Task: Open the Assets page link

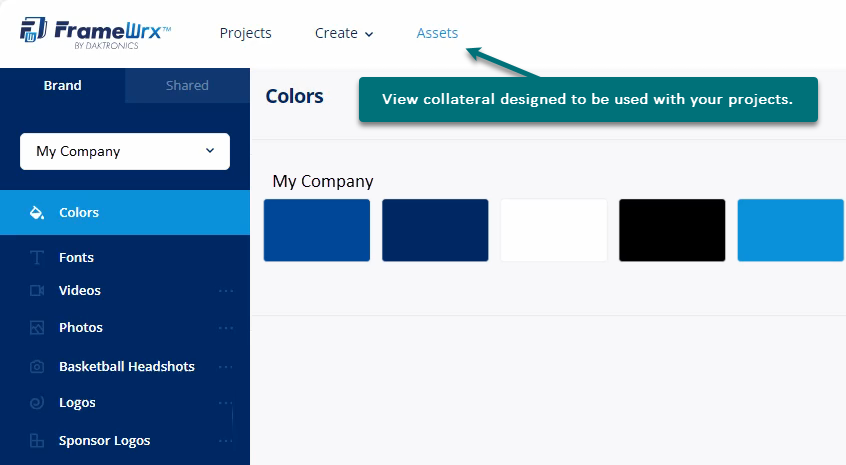Action: (x=437, y=33)
